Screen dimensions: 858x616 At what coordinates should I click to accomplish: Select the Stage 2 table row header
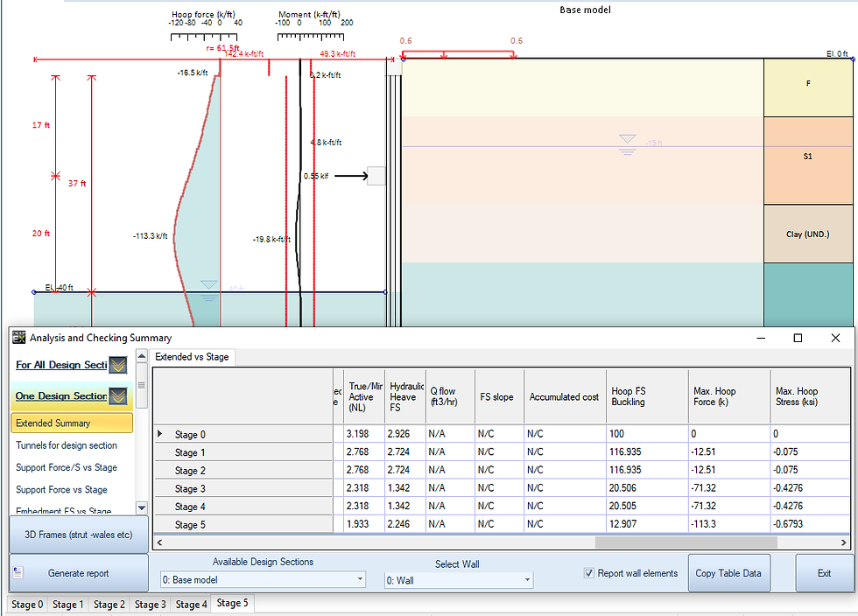point(243,471)
